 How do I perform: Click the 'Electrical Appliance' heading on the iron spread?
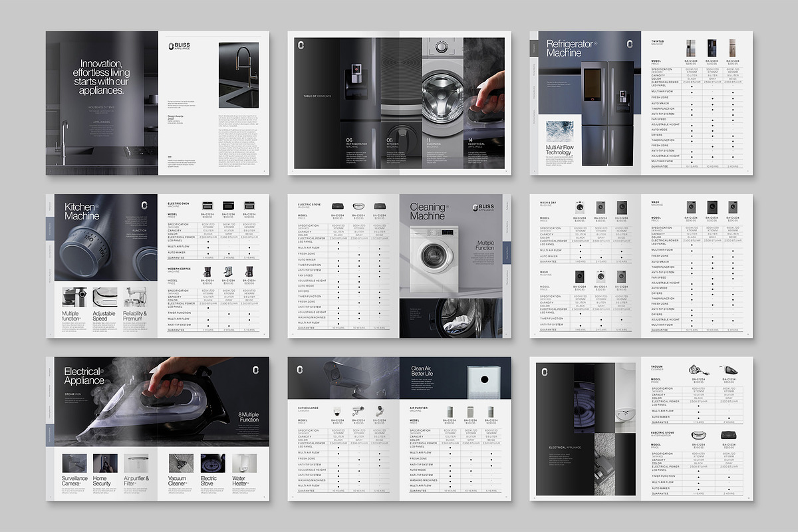(85, 376)
